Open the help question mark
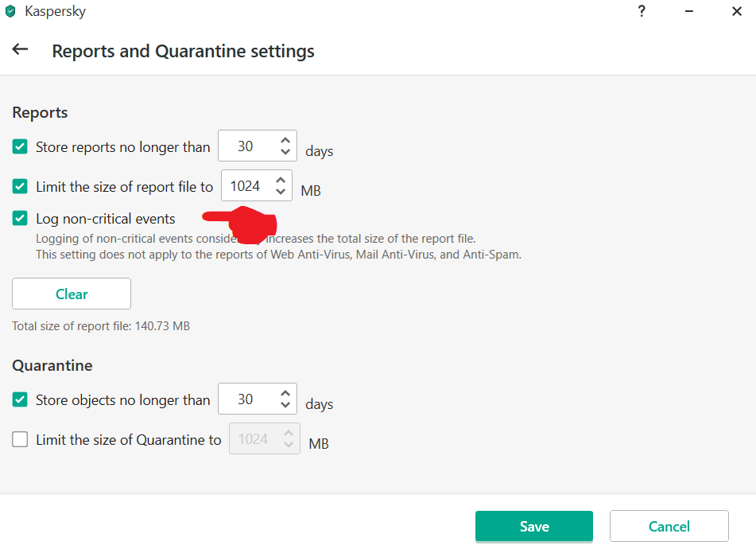756x549 pixels. pos(642,11)
